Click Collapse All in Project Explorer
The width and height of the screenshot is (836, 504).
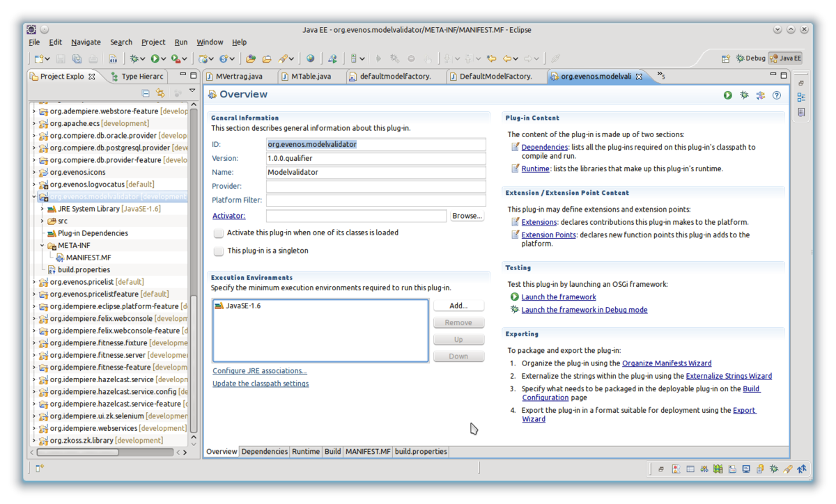146,93
